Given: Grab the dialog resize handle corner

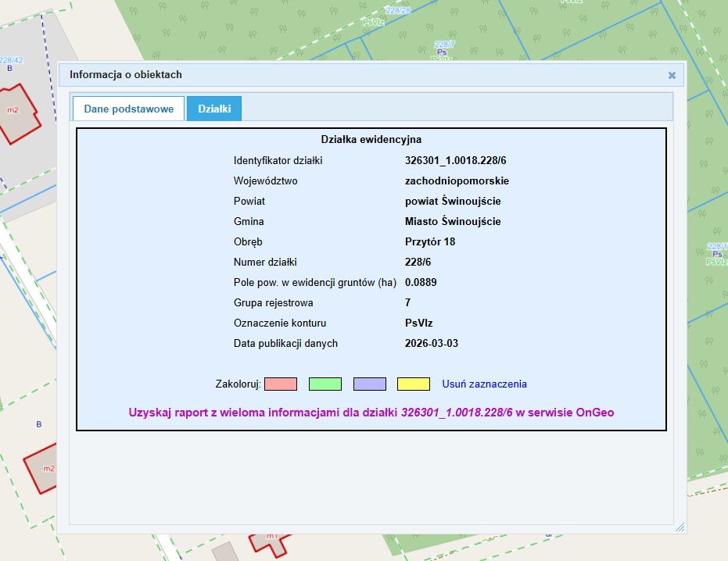Looking at the screenshot, I should pyautogui.click(x=679, y=527).
